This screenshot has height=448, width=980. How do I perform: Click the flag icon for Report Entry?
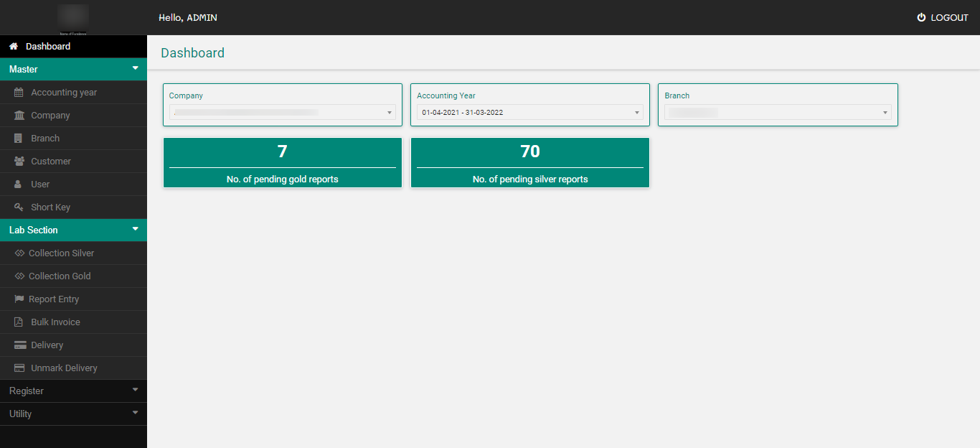point(19,299)
